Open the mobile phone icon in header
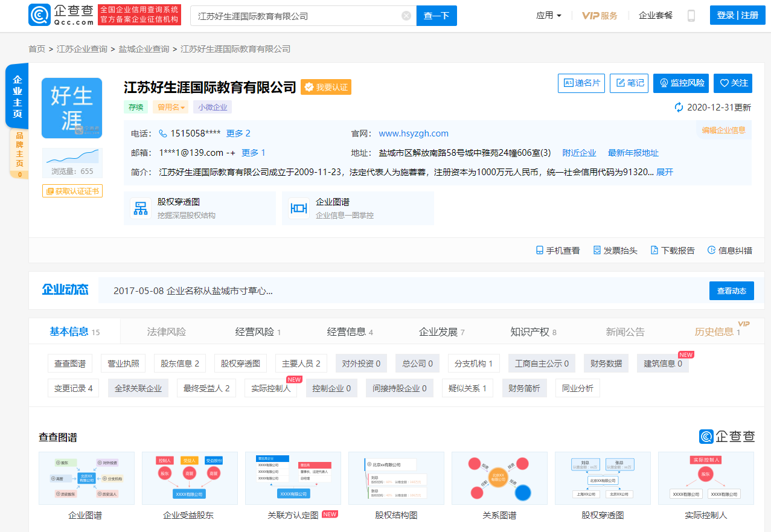 click(691, 16)
